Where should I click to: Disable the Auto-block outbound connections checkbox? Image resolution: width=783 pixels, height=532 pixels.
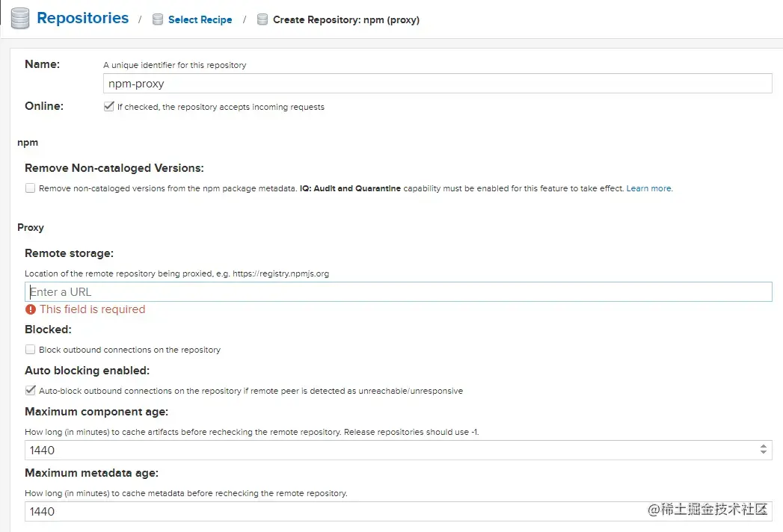(31, 390)
